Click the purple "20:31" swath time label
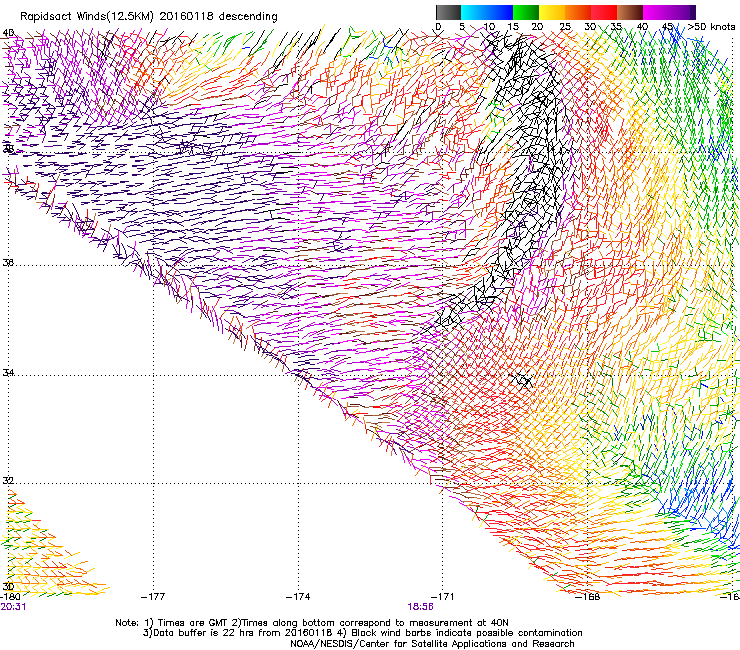 [x=13, y=607]
